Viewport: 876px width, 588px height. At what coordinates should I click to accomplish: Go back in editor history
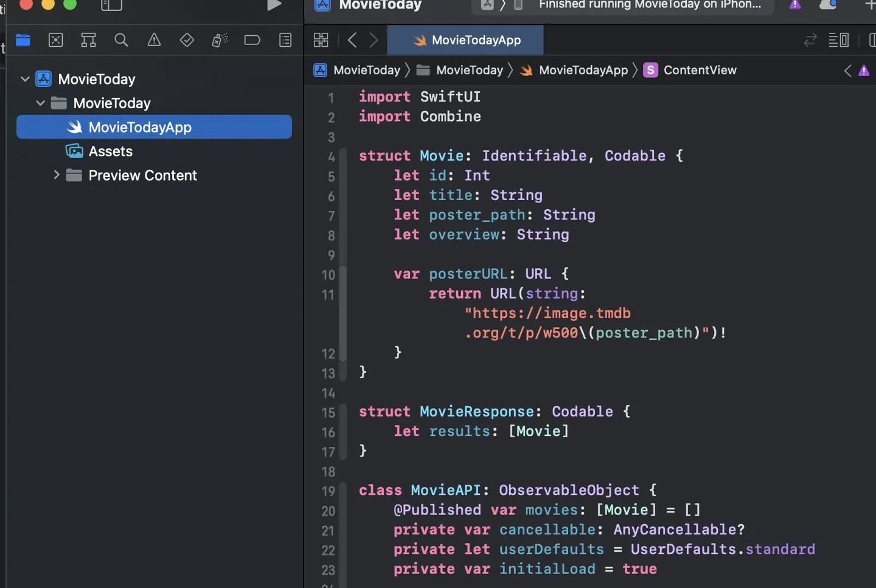tap(352, 40)
